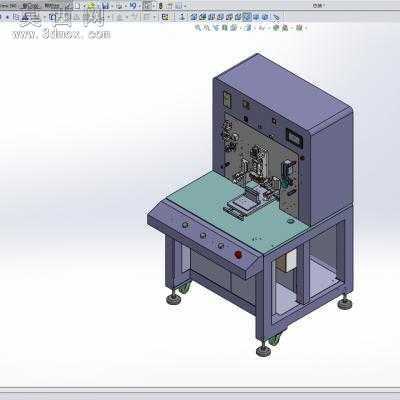Toggle Section View in the heads-up toolbar
The width and height of the screenshot is (400, 400).
pos(225,28)
